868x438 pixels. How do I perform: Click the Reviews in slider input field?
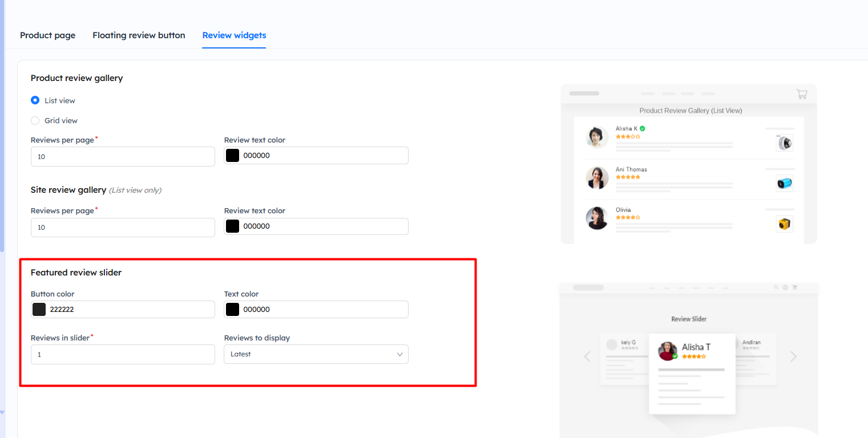(123, 354)
